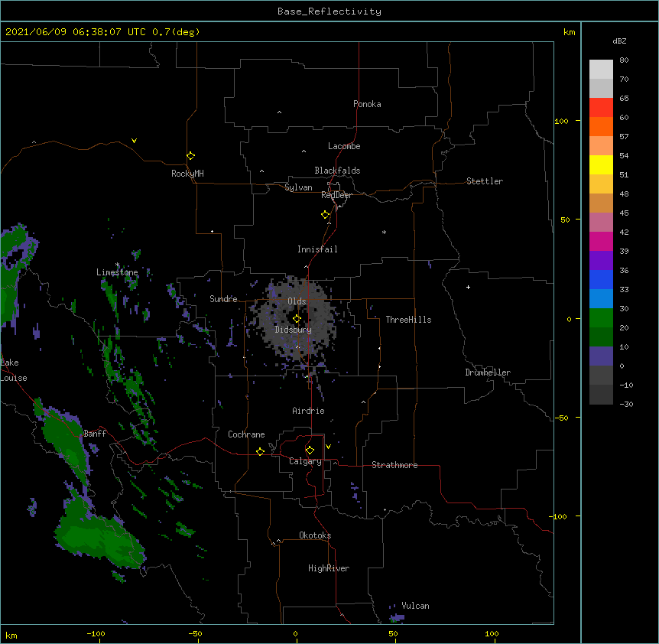Click the -30 value in the dBZ legend
Screen dimensions: 659x644
(626, 405)
